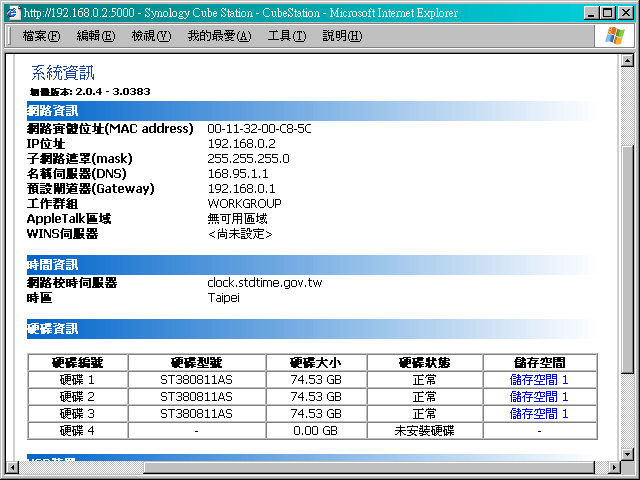Viewport: 640px width, 480px height.
Task: Click DNS value 168.95.1.1
Action: (238, 174)
